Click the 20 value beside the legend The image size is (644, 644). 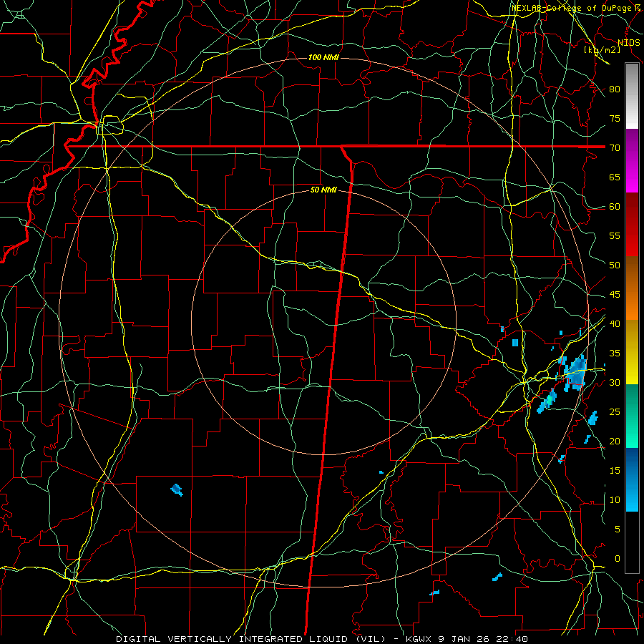tap(615, 441)
